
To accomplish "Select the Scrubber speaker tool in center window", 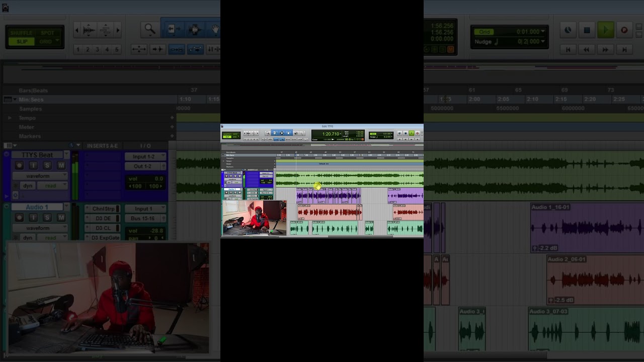I will 296,133.
